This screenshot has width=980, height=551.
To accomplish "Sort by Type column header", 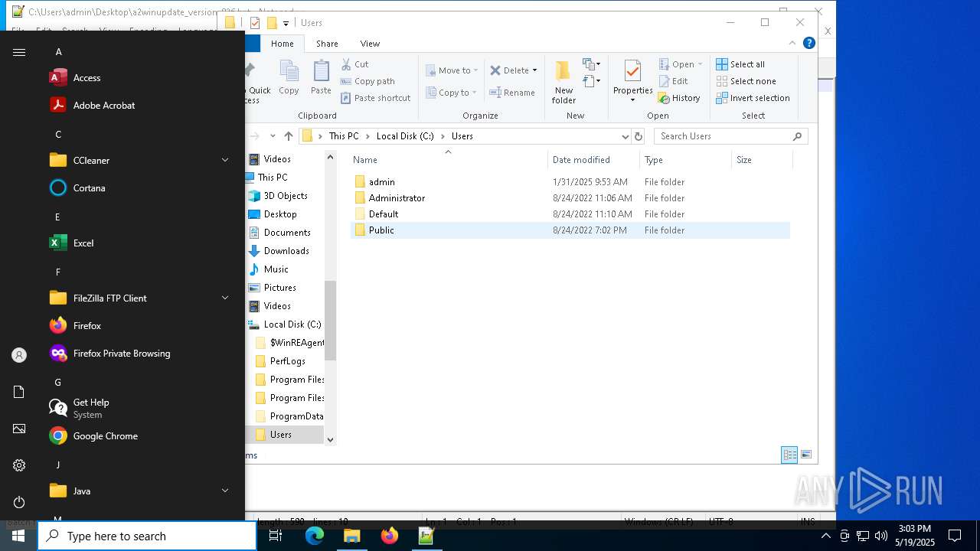I will coord(685,160).
